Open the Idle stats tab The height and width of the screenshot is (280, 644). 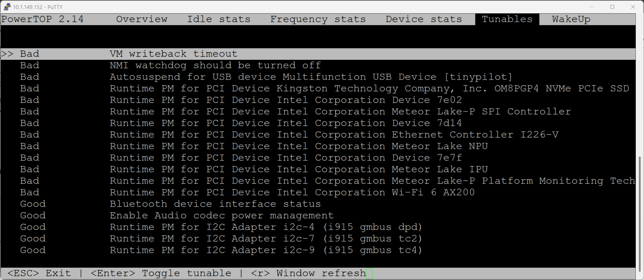(219, 19)
